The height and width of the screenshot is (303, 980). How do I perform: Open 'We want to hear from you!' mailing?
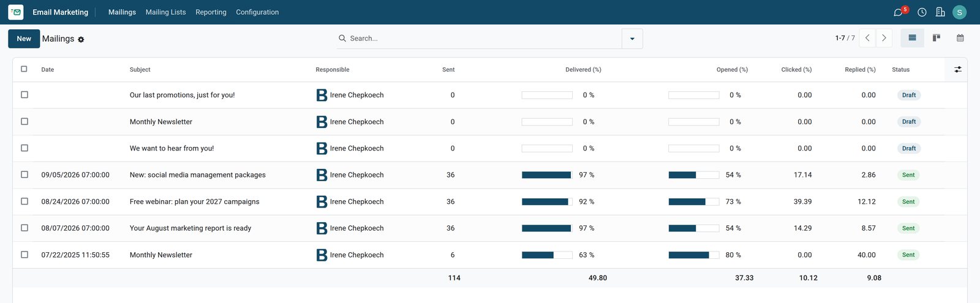pyautogui.click(x=171, y=148)
